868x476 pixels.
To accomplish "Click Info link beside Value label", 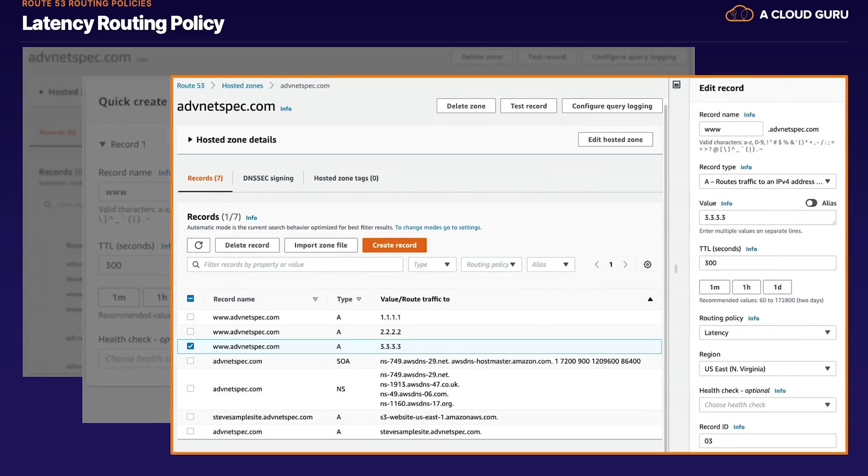I will tap(726, 204).
